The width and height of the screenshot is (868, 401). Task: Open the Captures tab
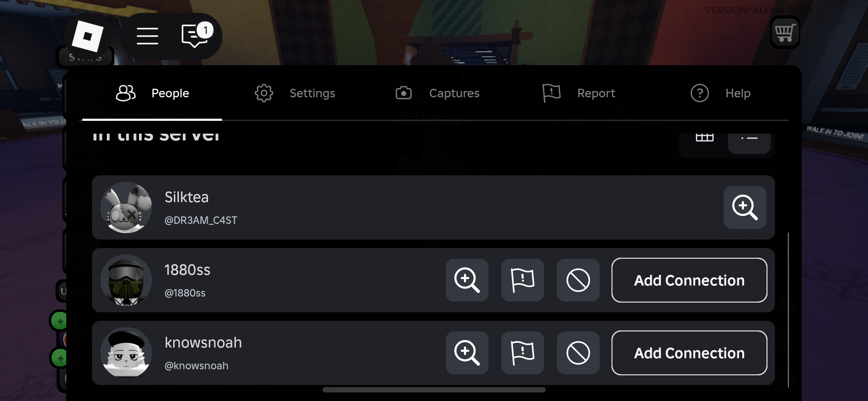pyautogui.click(x=438, y=93)
